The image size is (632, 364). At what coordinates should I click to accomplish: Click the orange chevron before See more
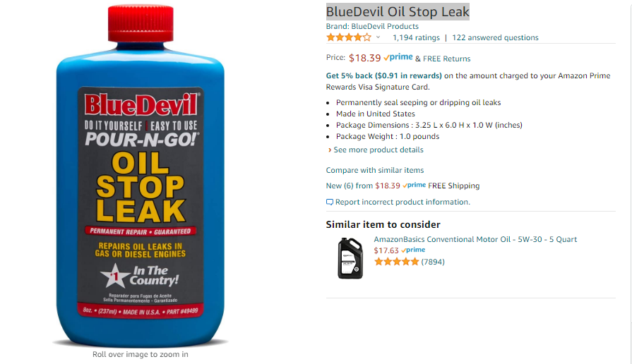[x=330, y=150]
